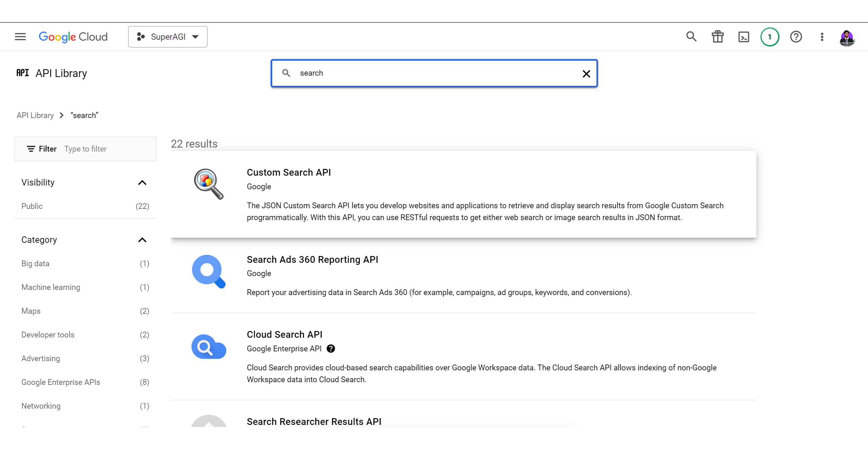Screen dimensions: 868x449
Task: Open Search Ads 360 Reporting API
Action: pos(312,259)
